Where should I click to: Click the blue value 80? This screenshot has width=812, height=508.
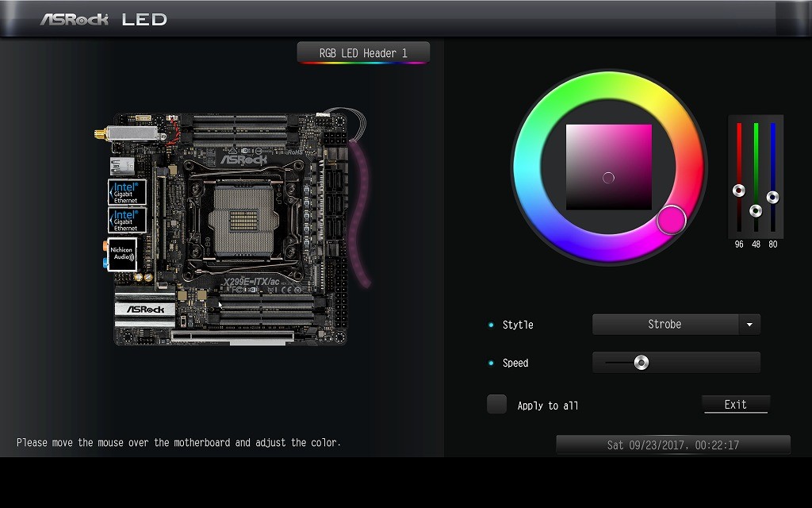point(772,244)
